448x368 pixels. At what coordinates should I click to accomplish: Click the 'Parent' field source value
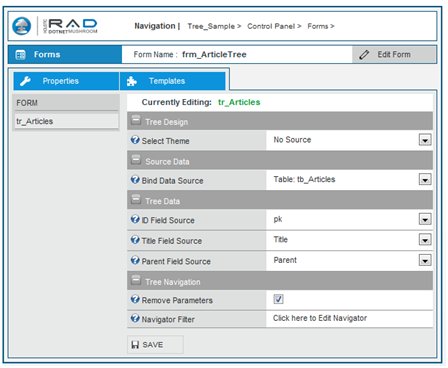[x=285, y=260]
